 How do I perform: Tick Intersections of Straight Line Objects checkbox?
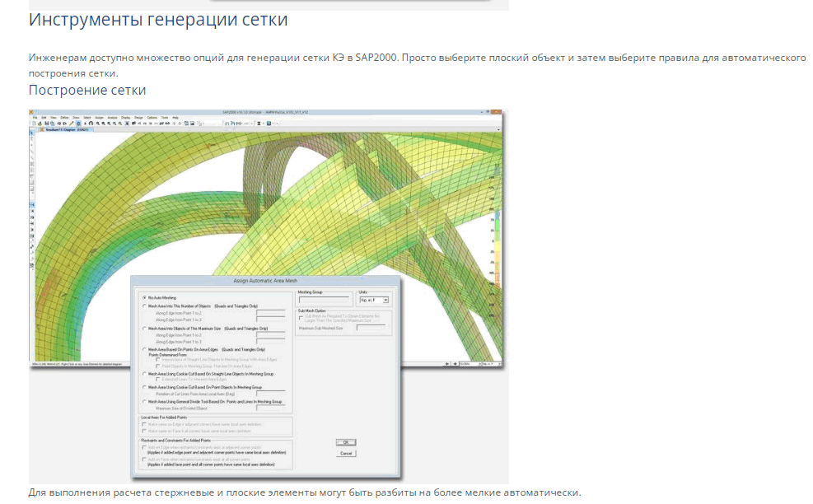pyautogui.click(x=158, y=359)
